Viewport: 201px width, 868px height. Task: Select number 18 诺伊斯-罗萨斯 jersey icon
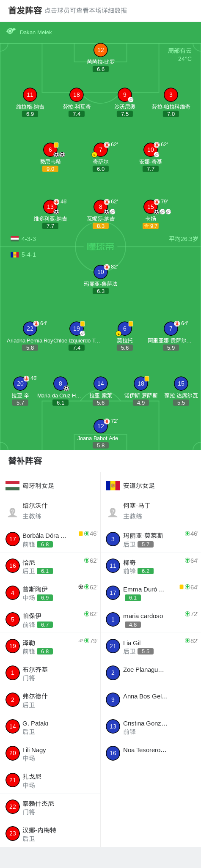point(141,383)
